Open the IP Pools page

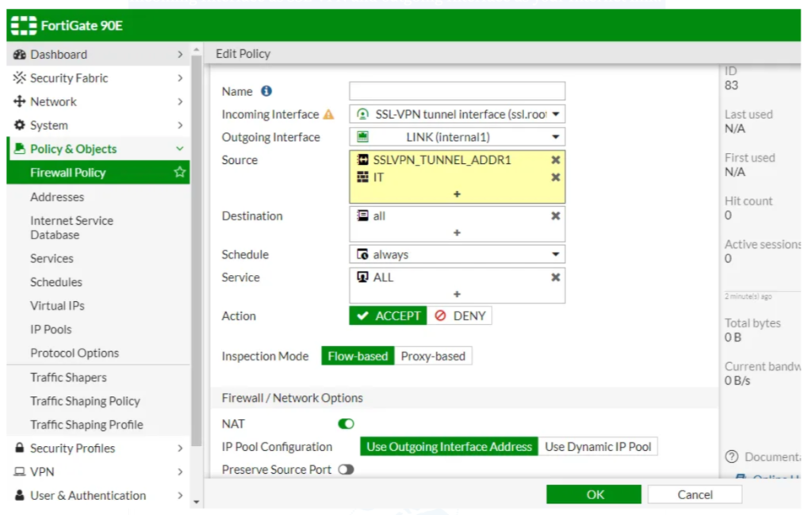click(51, 329)
